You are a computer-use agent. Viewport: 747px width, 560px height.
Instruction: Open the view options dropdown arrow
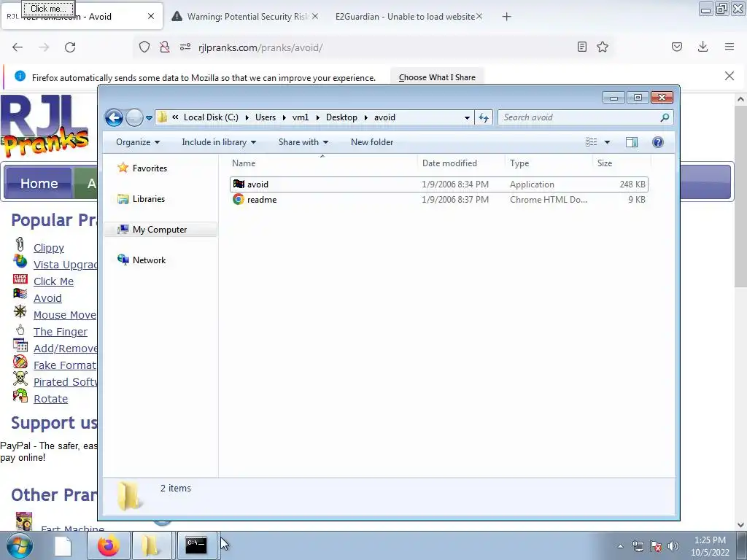coord(607,142)
